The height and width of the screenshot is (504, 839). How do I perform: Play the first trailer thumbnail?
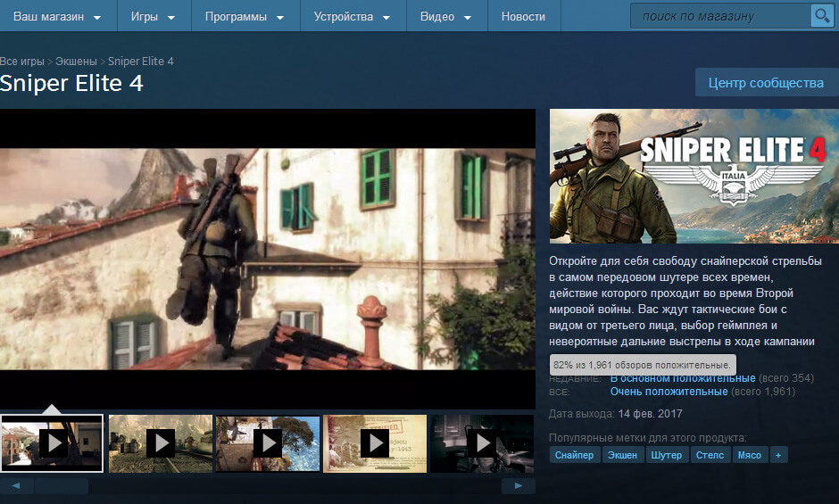pyautogui.click(x=52, y=443)
